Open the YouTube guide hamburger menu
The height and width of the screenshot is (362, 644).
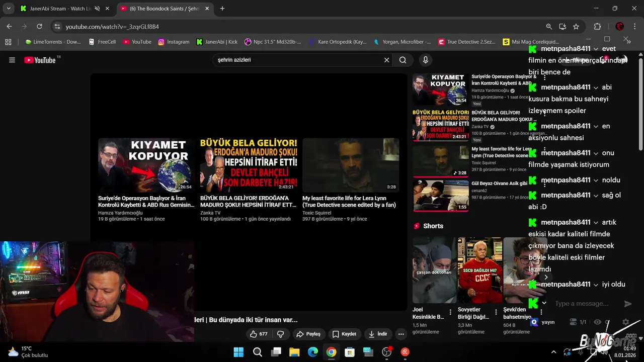pos(12,60)
